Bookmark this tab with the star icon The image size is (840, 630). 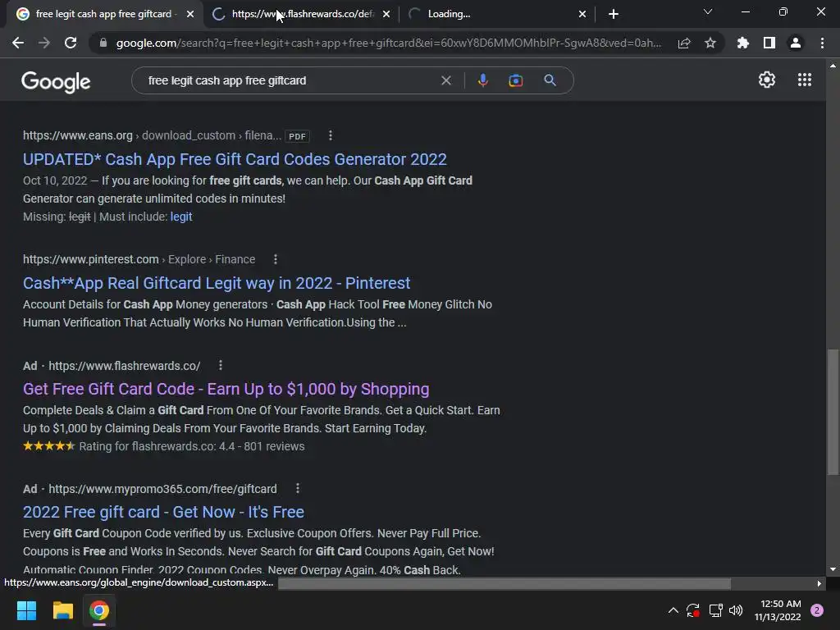pos(710,43)
